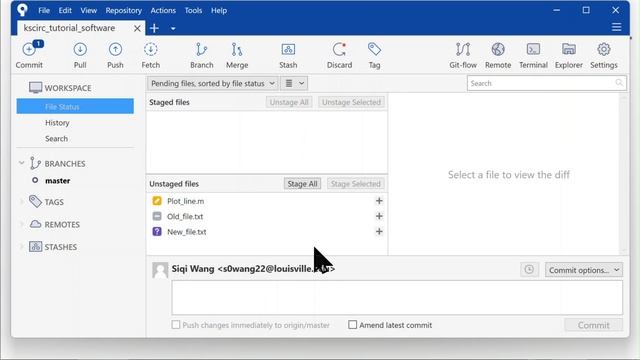Expand the STASHES section
The height and width of the screenshot is (360, 640).
tap(22, 247)
